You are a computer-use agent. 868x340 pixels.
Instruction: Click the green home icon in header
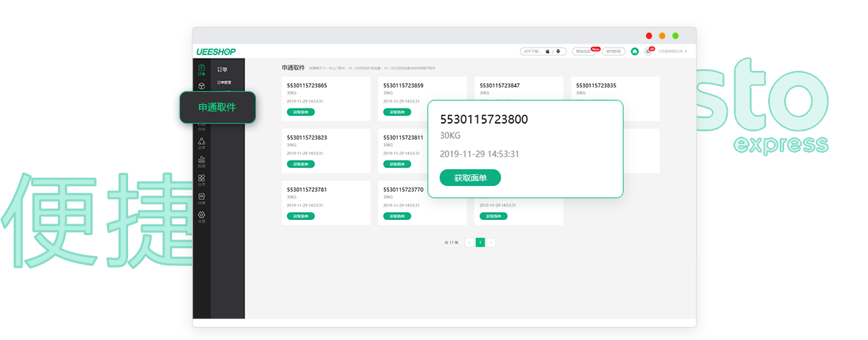click(x=634, y=51)
